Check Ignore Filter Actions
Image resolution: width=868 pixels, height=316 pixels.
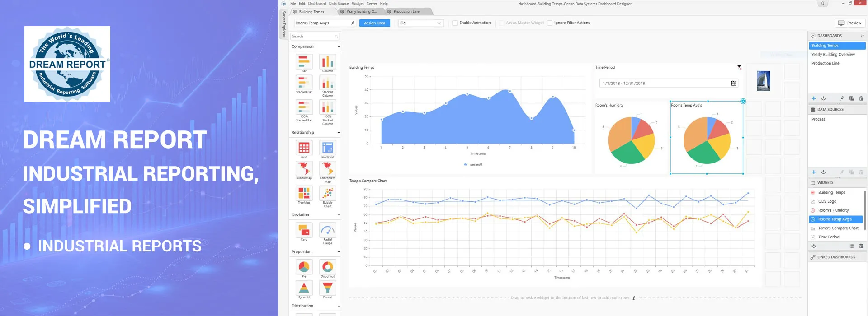click(550, 23)
